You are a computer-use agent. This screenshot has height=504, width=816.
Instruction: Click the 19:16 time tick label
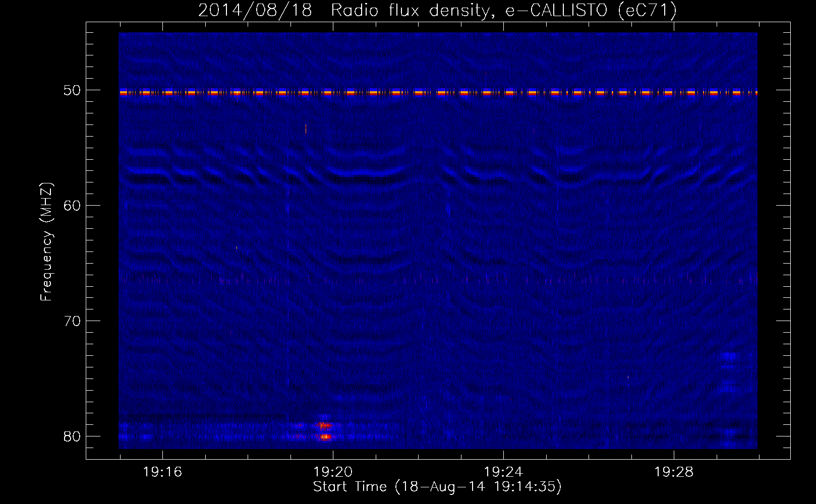coord(162,472)
